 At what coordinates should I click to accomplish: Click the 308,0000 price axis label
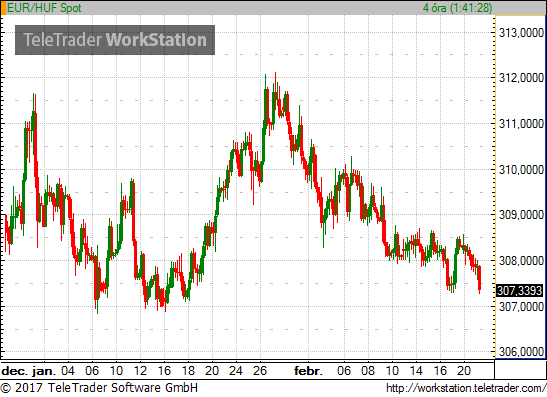point(521,261)
